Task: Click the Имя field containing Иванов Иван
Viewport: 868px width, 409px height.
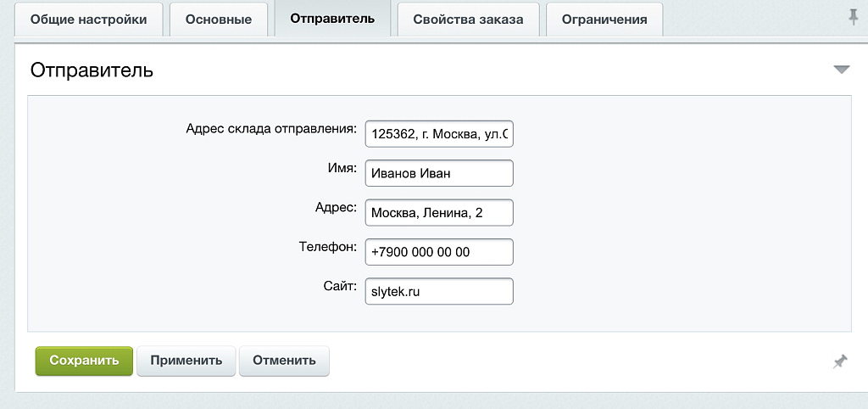Action: 439,174
